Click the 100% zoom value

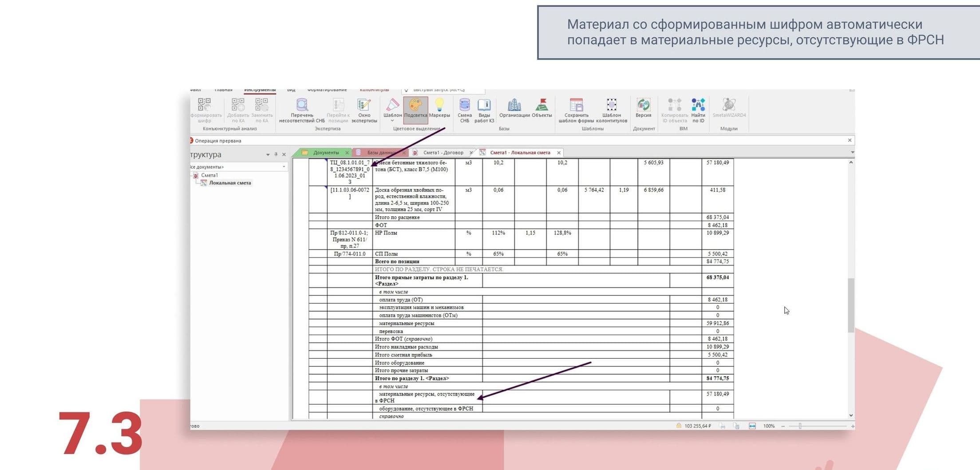tap(769, 426)
